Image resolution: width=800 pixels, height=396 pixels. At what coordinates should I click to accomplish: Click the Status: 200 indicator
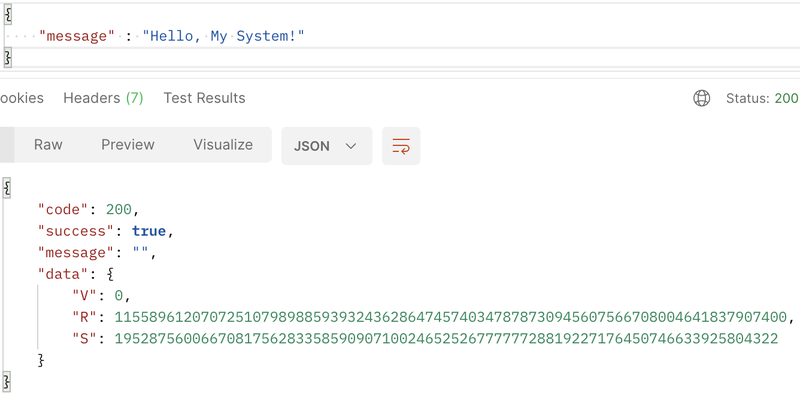click(x=763, y=98)
